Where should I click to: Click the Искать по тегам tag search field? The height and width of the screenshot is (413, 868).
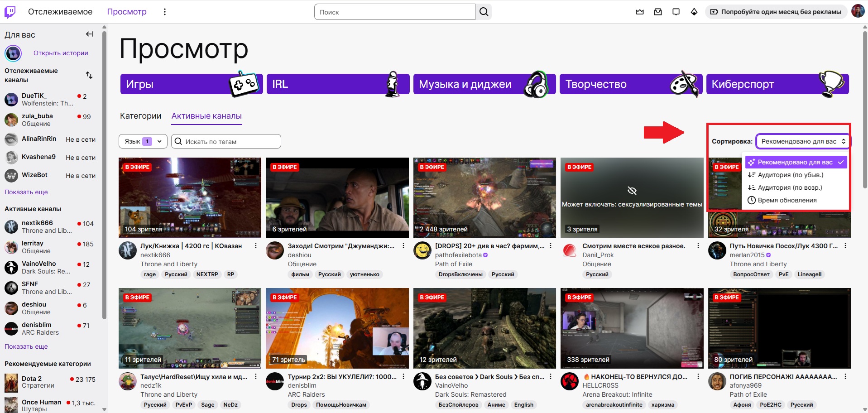226,141
